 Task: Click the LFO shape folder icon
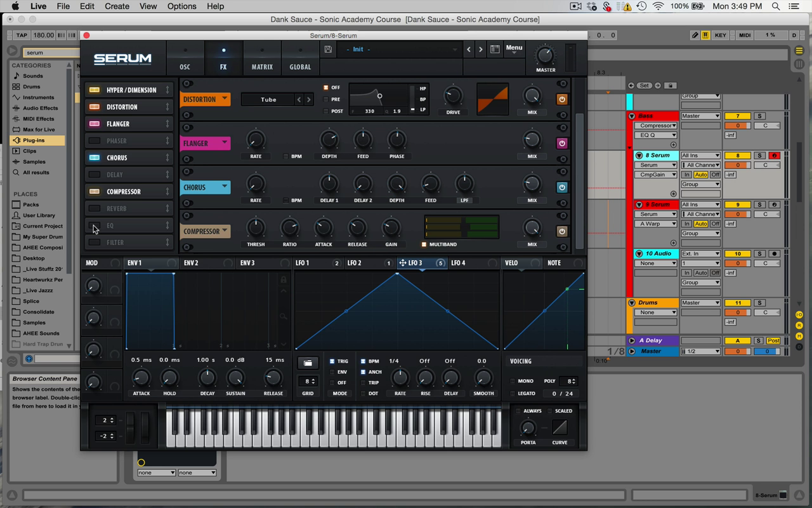pos(308,363)
